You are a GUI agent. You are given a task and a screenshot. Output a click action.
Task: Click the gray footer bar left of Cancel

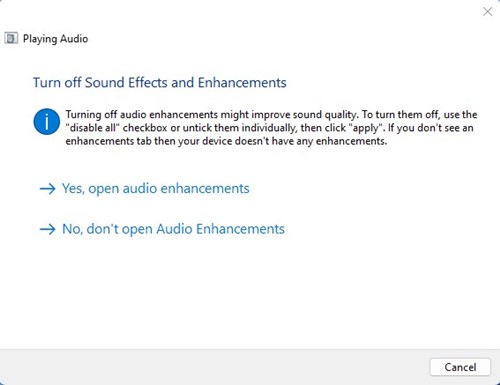pyautogui.click(x=213, y=367)
